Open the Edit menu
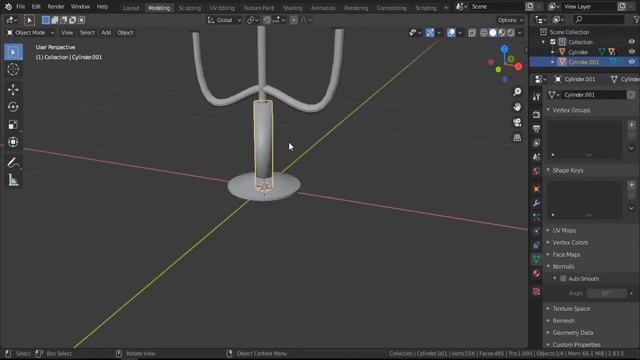This screenshot has height=360, width=640. click(x=36, y=7)
